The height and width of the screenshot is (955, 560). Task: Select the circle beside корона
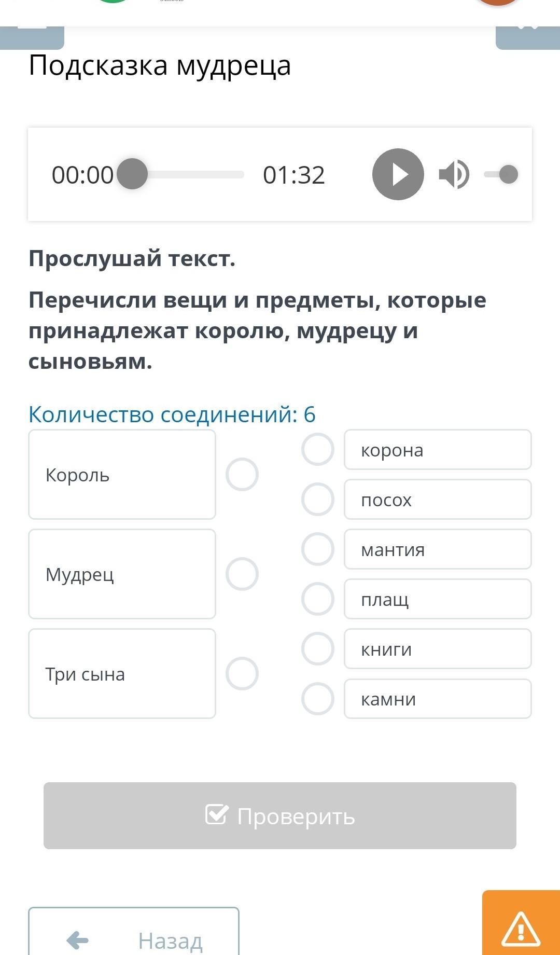tap(318, 449)
